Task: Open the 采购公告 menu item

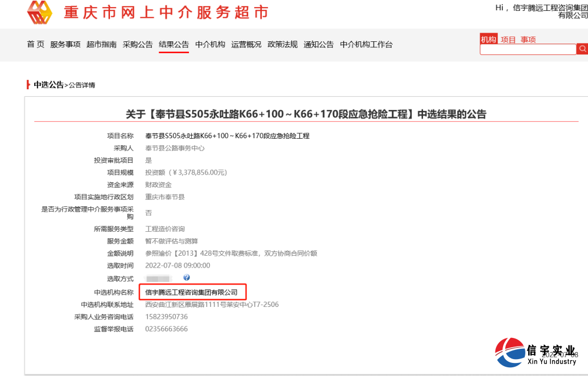Action: point(138,45)
